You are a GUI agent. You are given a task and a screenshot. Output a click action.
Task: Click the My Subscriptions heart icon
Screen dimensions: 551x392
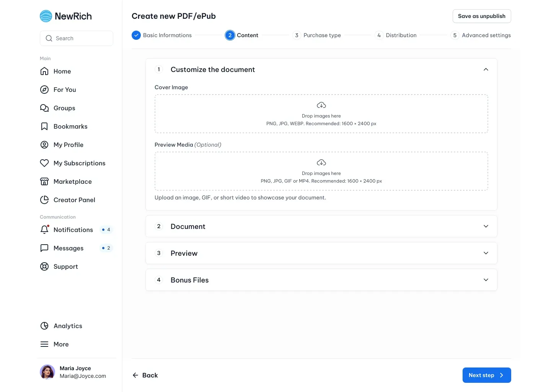[44, 163]
